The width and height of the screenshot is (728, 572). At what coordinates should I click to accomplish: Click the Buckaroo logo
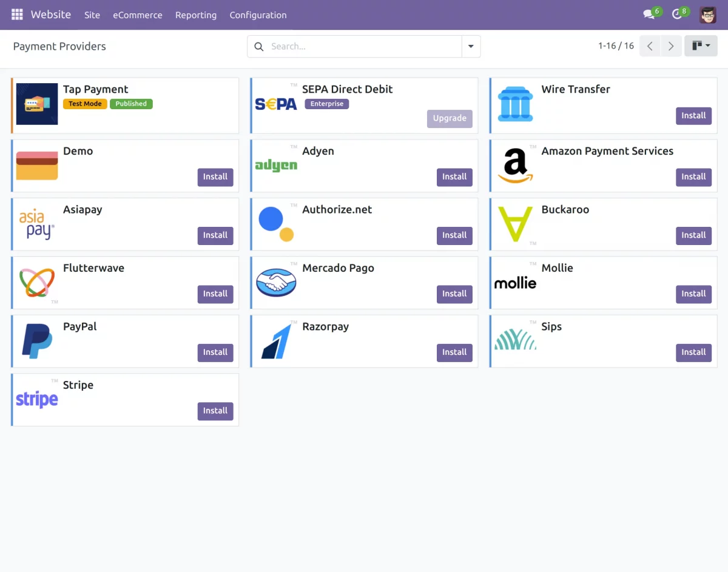point(515,224)
